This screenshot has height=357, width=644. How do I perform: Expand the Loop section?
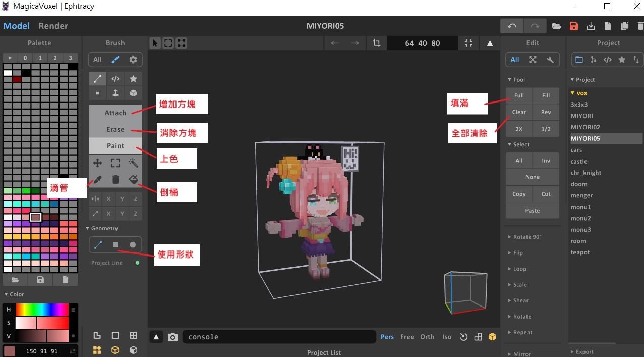517,269
